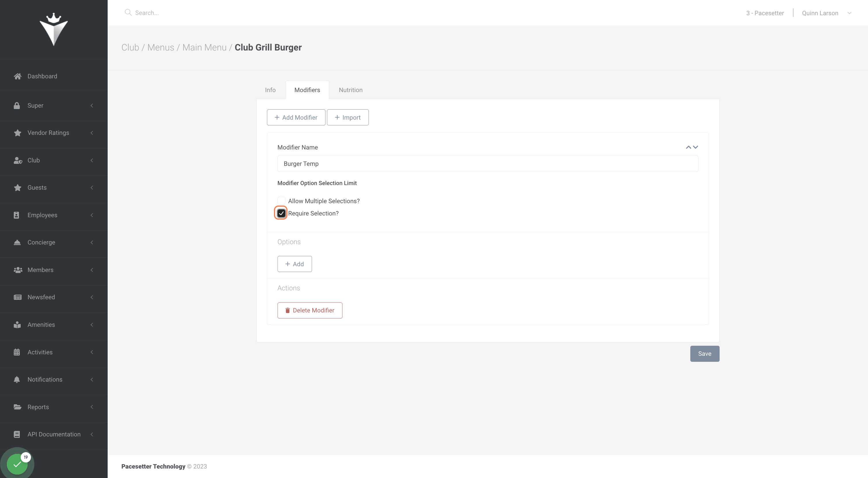This screenshot has width=868, height=478.
Task: Click the API Documentation book icon
Action: [x=17, y=434]
